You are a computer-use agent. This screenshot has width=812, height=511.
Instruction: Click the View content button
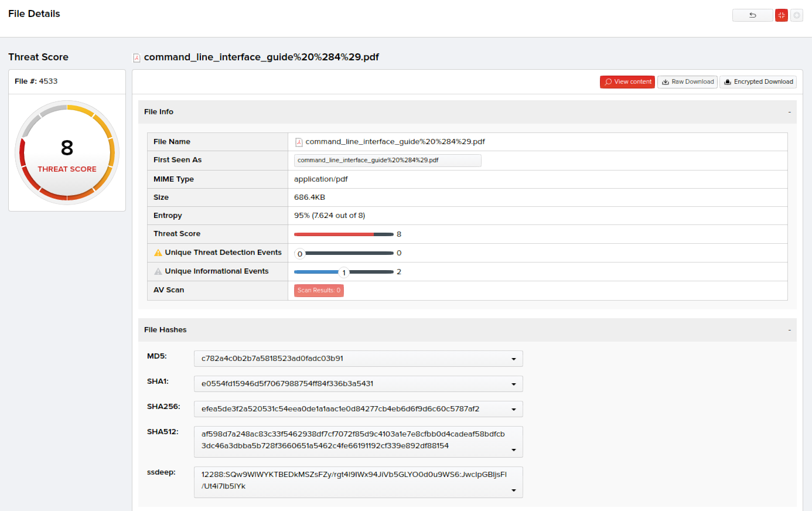[627, 82]
